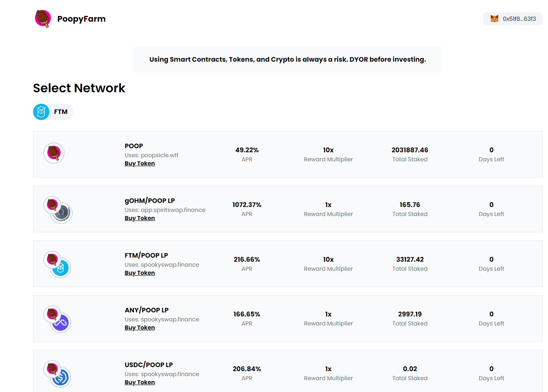The width and height of the screenshot is (548, 392).
Task: Click the FTM/POOP LP pair icon
Action: click(57, 265)
